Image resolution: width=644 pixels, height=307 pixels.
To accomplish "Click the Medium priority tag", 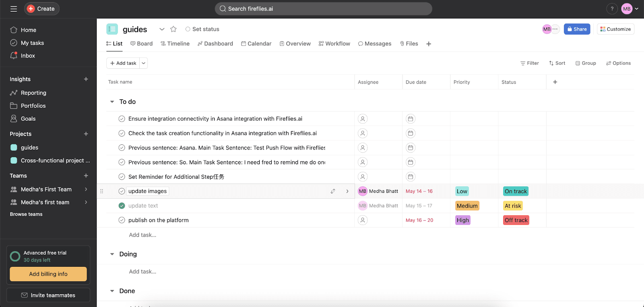I will click(x=467, y=206).
